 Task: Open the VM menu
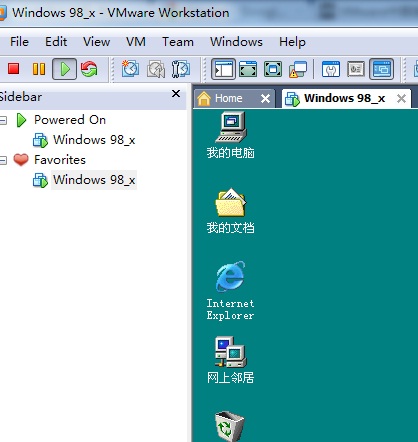136,42
